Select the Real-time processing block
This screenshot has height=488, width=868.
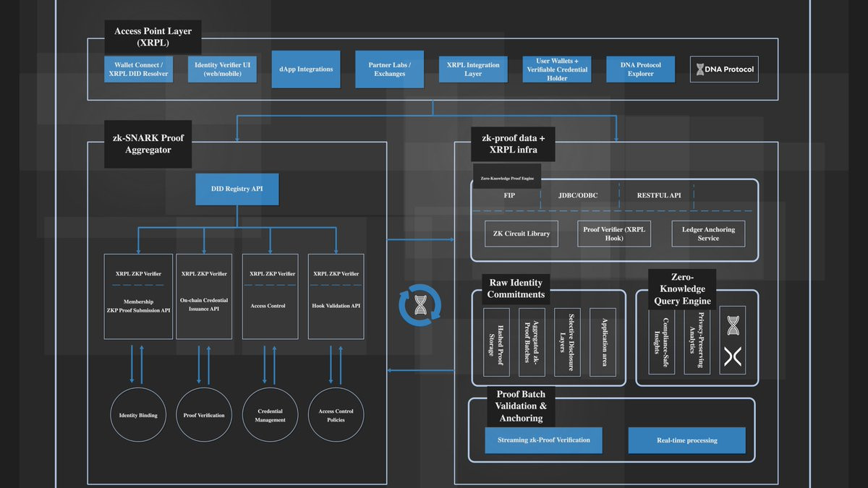click(x=686, y=440)
